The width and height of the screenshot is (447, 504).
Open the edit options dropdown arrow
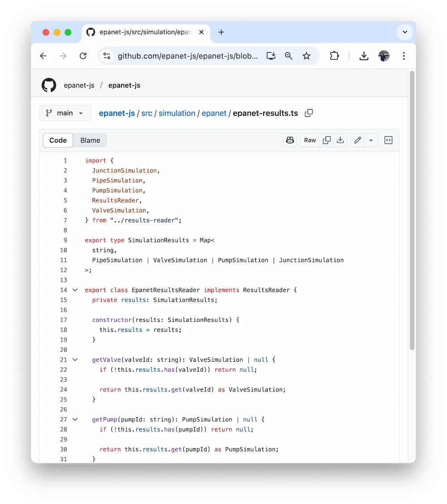coord(371,140)
